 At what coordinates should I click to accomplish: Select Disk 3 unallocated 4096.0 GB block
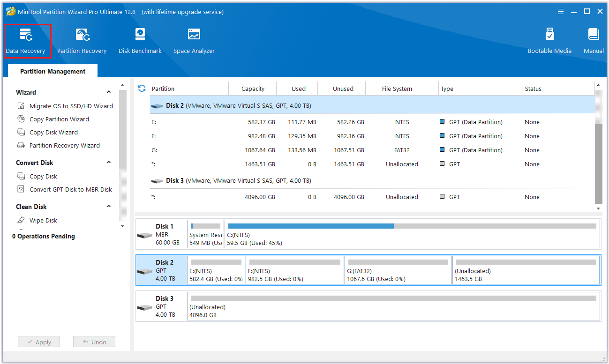pos(393,306)
